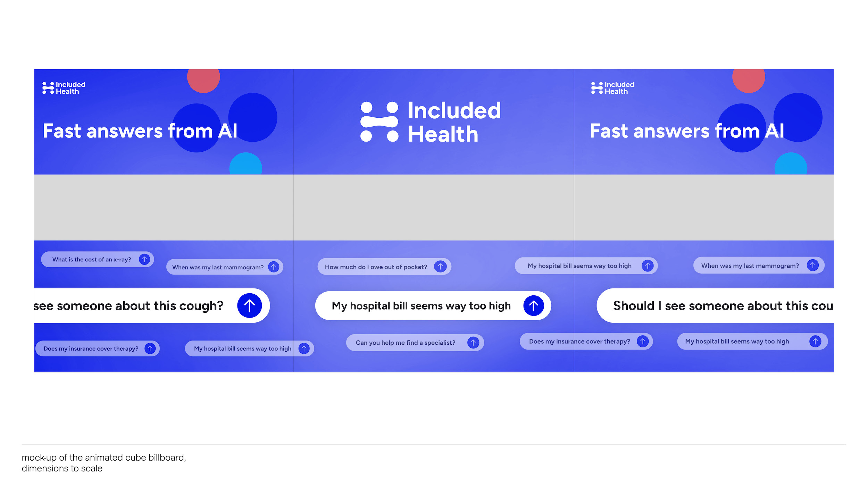Click the light blue circle in the right panel
Image resolution: width=868 pixels, height=488 pixels.
click(791, 165)
